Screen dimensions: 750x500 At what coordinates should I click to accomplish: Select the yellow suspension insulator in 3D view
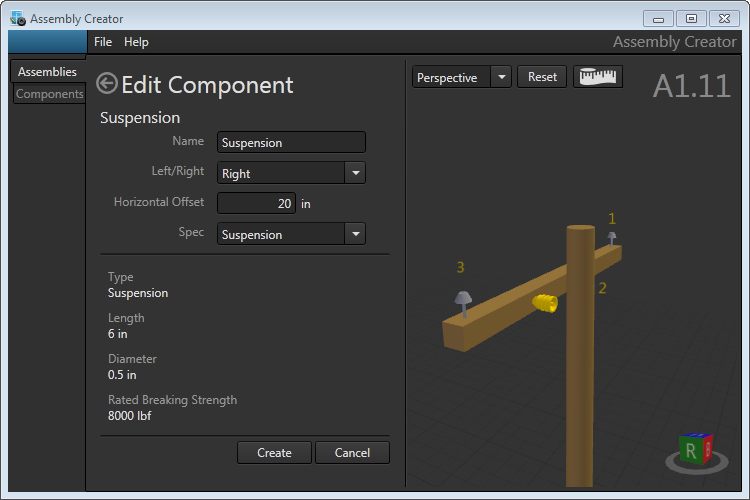pyautogui.click(x=544, y=304)
